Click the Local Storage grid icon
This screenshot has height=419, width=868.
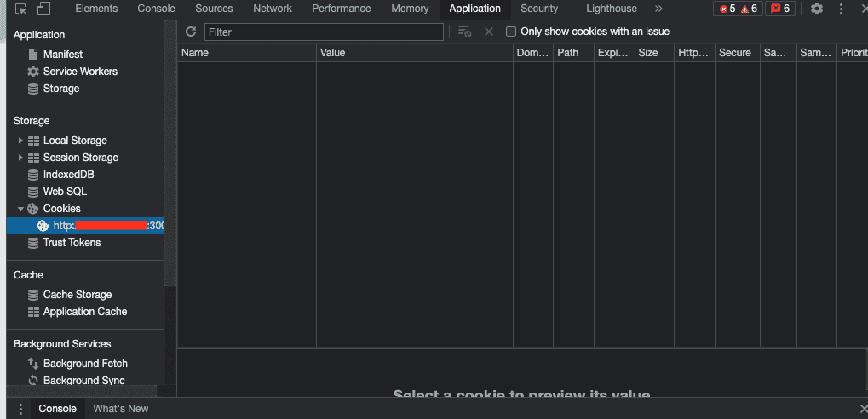click(33, 141)
